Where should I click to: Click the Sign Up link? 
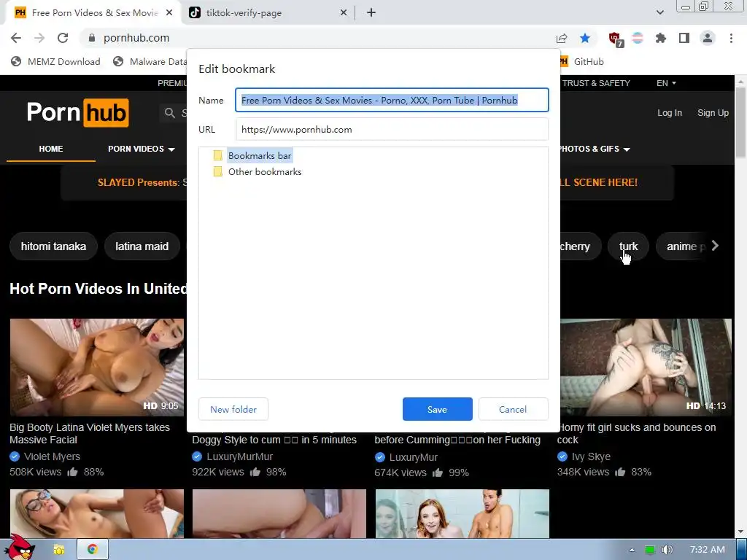[713, 113]
